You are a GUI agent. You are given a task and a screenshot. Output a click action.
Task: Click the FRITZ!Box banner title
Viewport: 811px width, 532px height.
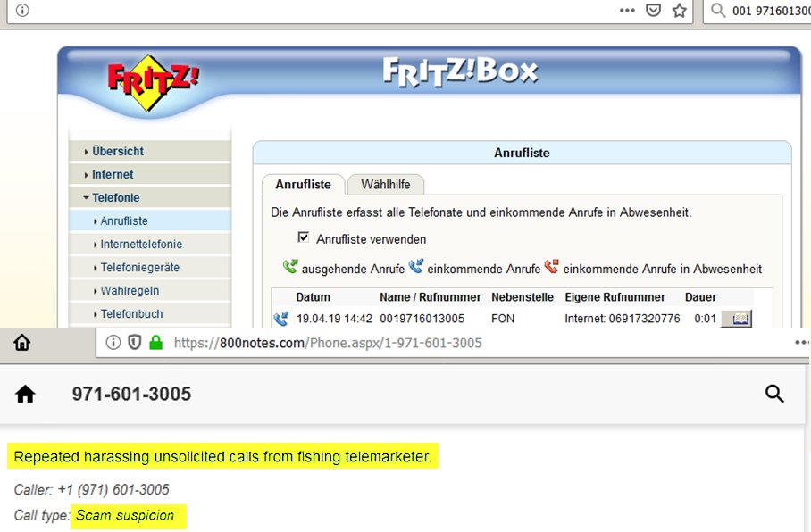[460, 71]
